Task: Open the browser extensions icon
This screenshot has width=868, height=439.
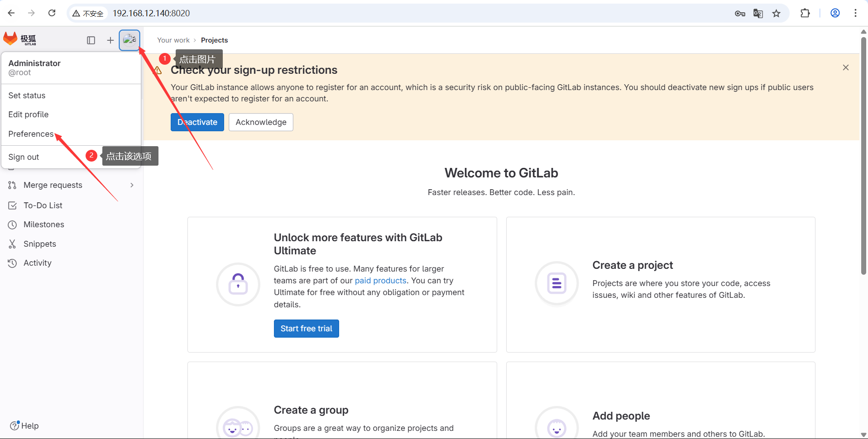Action: tap(805, 13)
